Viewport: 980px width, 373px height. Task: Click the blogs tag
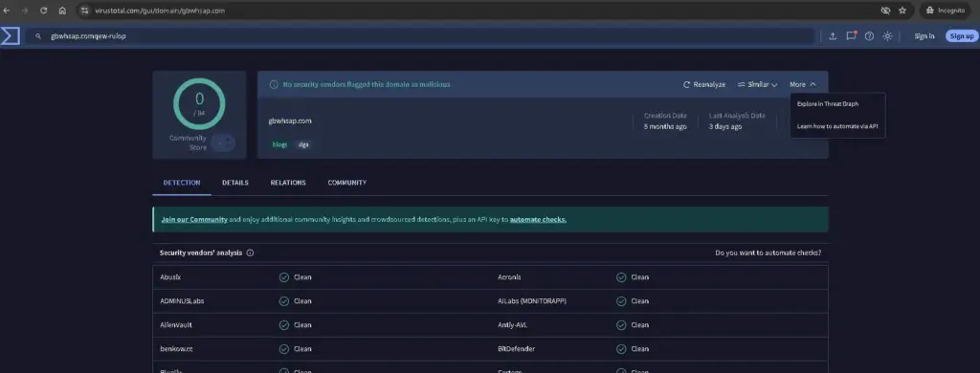[x=280, y=144]
